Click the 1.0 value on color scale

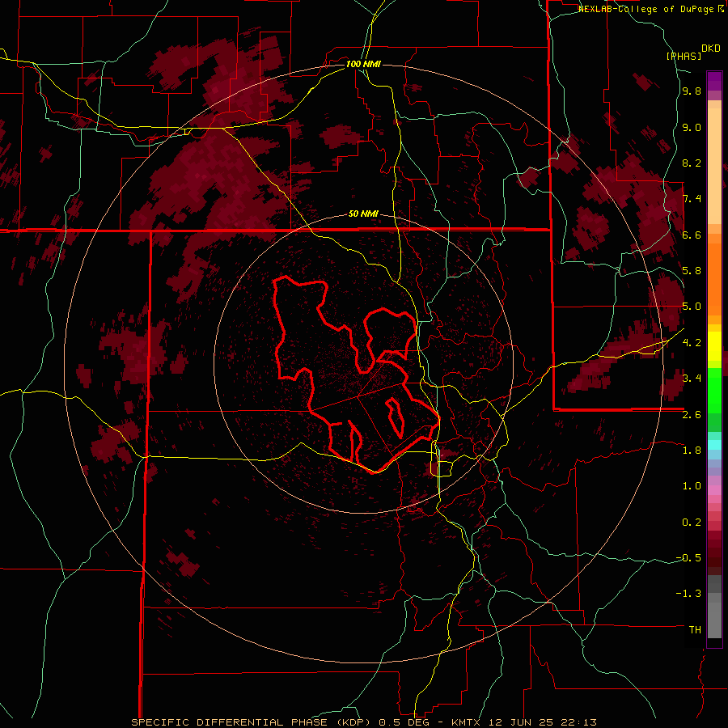[692, 486]
